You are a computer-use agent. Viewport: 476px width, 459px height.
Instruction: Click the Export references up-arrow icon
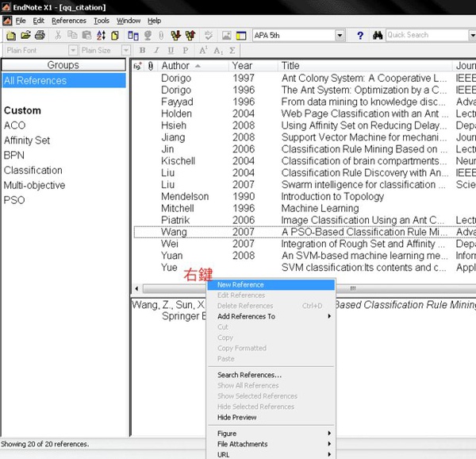pyautogui.click(x=190, y=36)
